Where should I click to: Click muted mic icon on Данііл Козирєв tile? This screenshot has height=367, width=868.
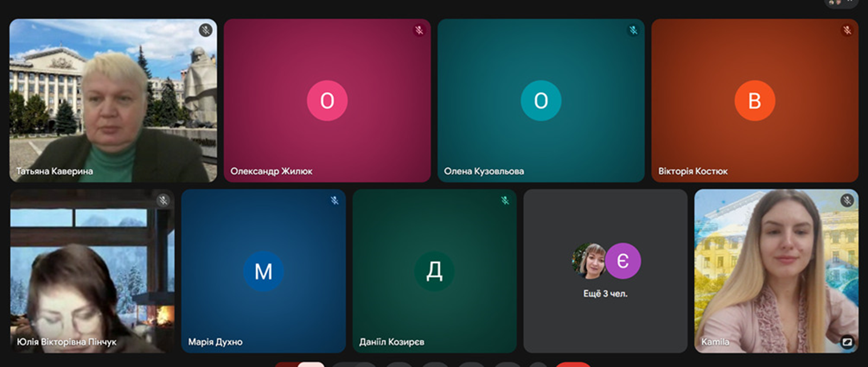pos(505,200)
